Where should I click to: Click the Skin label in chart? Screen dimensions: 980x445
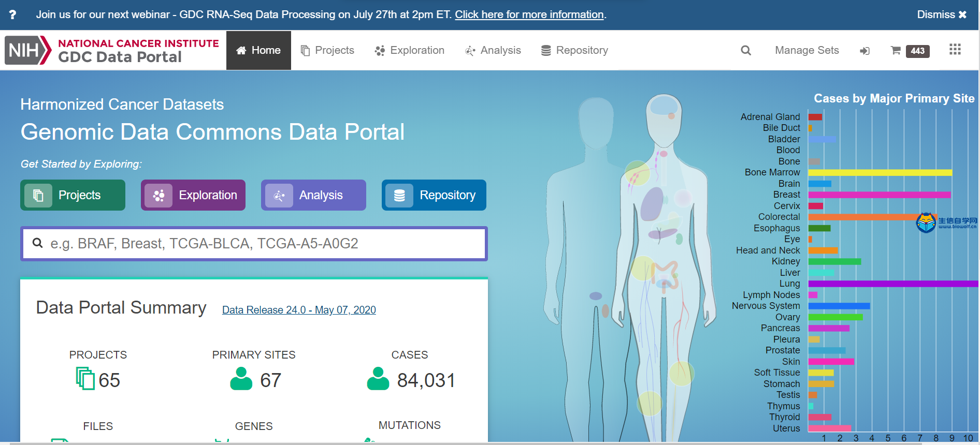(791, 362)
